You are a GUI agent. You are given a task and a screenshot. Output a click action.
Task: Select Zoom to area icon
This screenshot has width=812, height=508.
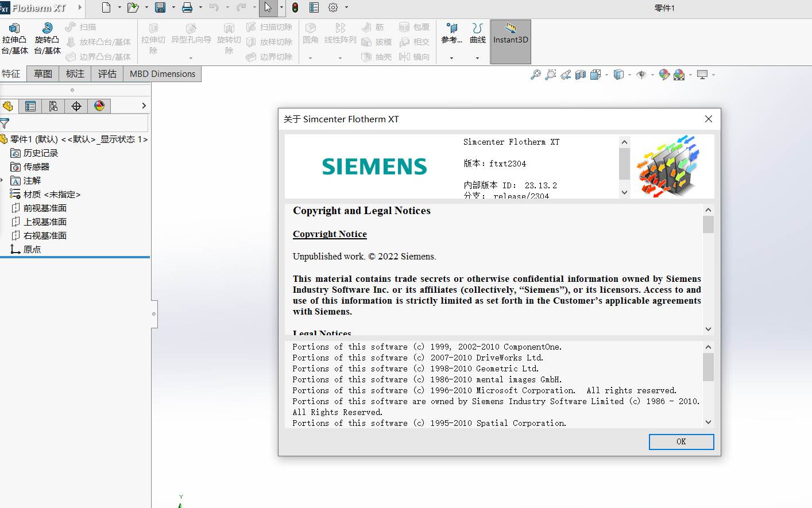pyautogui.click(x=551, y=75)
